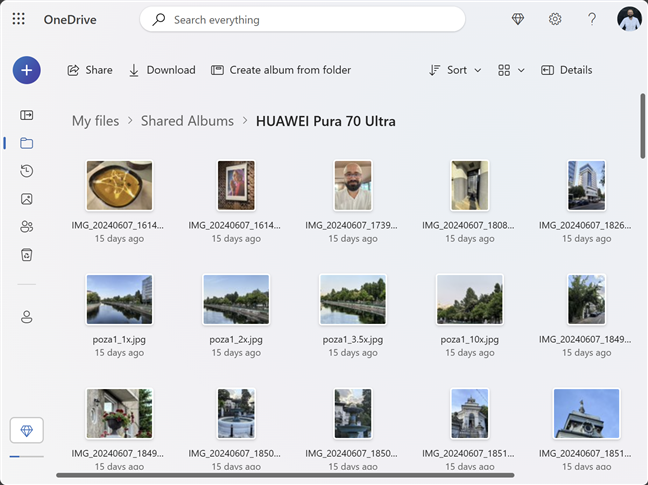This screenshot has height=485, width=648.
Task: Go to My files breadcrumb
Action: [x=95, y=121]
